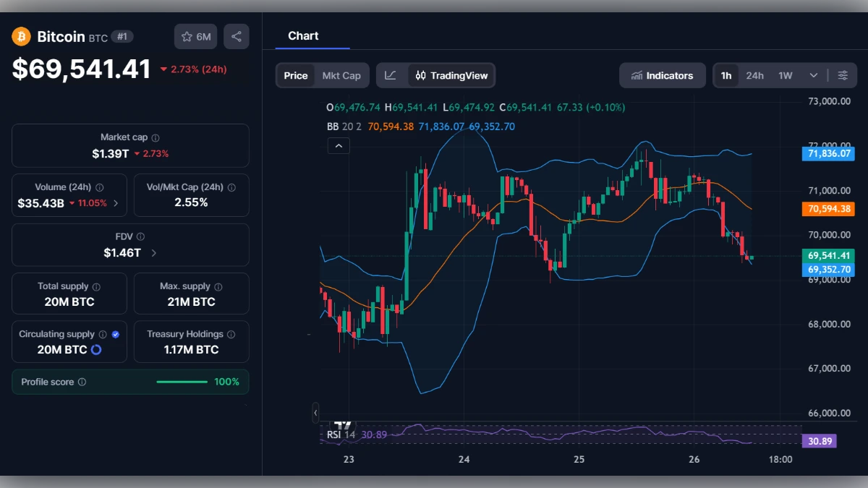Select the line chart style icon
The image size is (868, 488).
point(391,74)
